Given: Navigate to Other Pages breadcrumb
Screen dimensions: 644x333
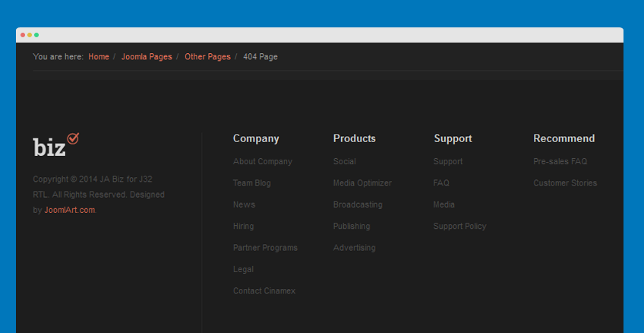Looking at the screenshot, I should (207, 57).
